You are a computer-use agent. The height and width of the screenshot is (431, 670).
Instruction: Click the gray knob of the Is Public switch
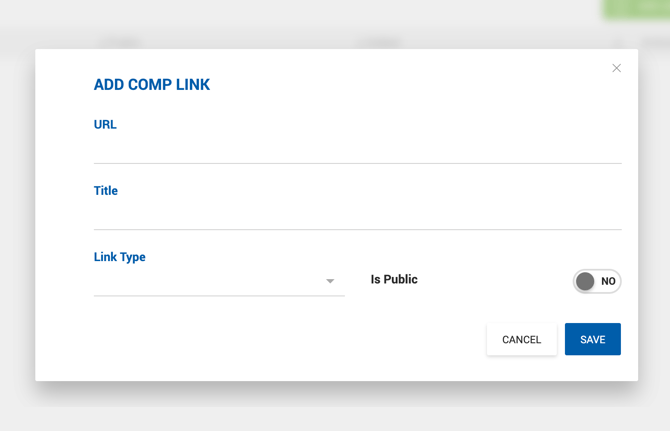point(585,281)
